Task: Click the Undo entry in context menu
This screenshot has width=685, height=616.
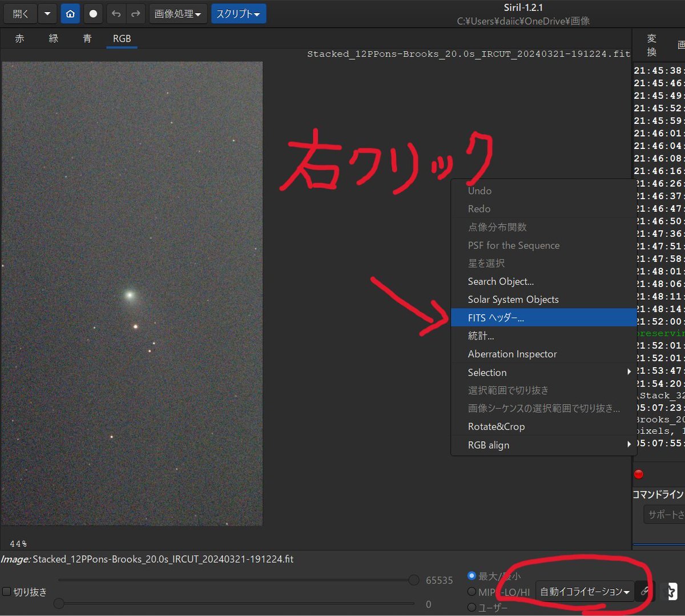Action: point(543,191)
